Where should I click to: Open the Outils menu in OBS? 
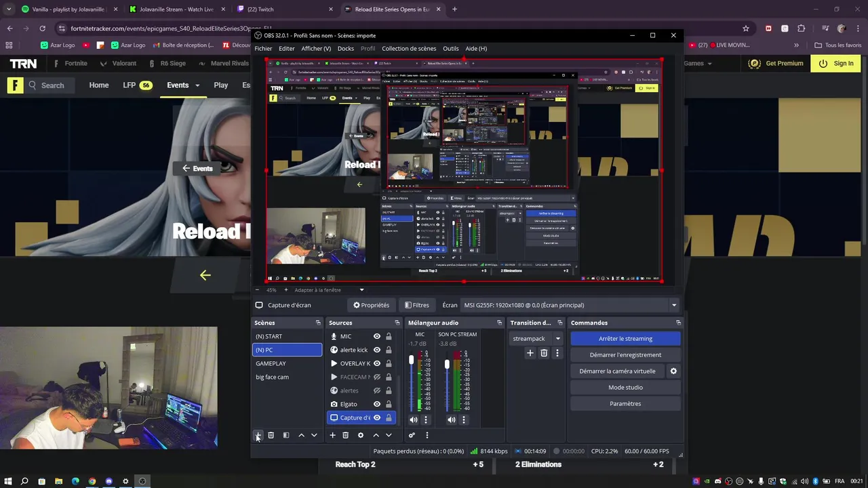point(451,49)
